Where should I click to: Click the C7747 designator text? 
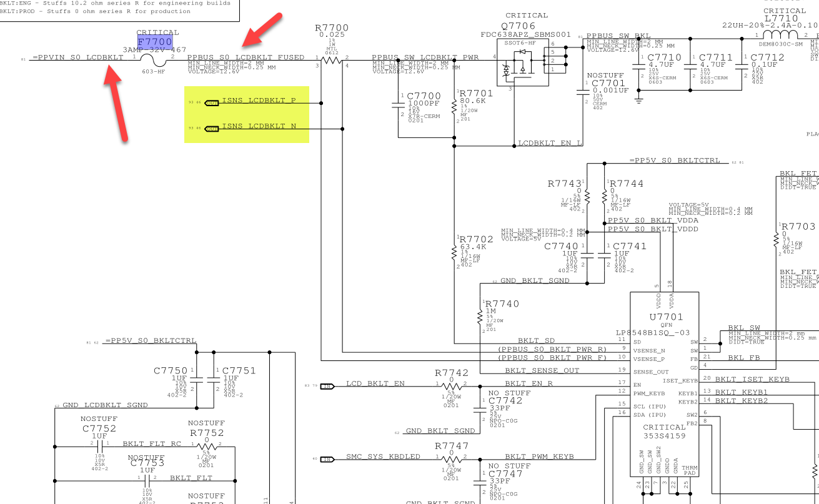pos(505,474)
